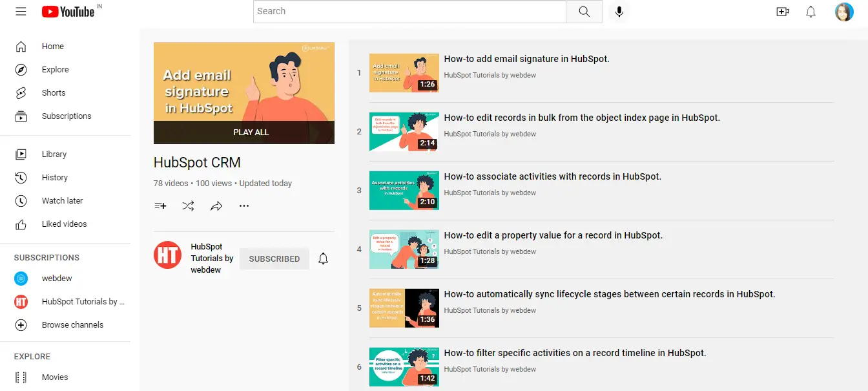Image resolution: width=868 pixels, height=391 pixels.
Task: Expand Browse channels in subscriptions
Action: point(72,324)
